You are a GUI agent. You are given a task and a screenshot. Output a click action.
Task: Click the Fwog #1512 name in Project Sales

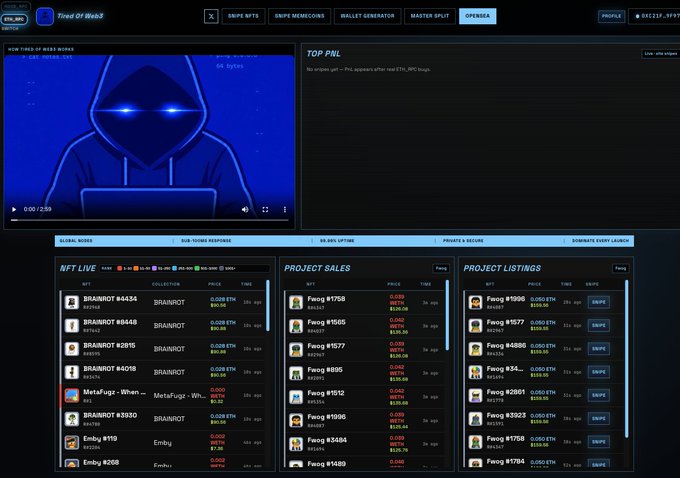click(326, 393)
